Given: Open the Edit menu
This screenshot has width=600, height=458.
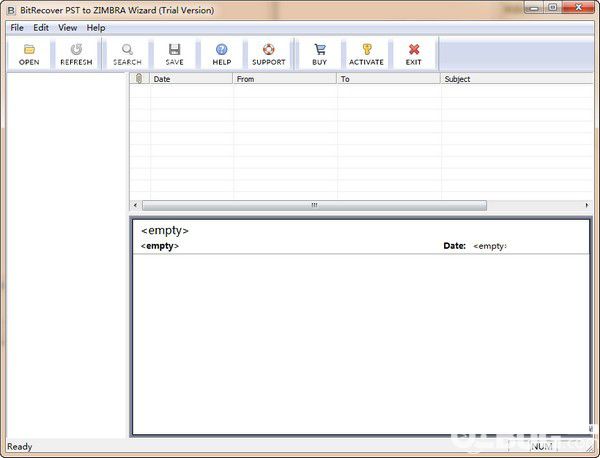Looking at the screenshot, I should (41, 28).
